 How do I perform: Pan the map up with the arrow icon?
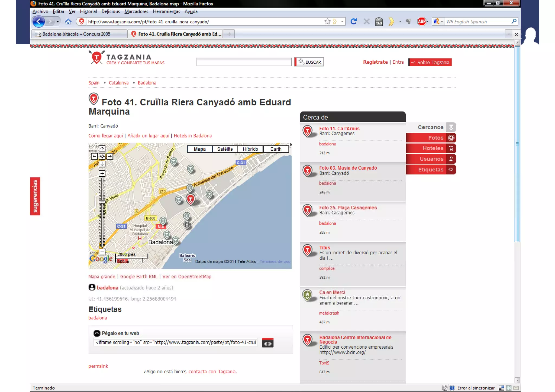(x=102, y=149)
